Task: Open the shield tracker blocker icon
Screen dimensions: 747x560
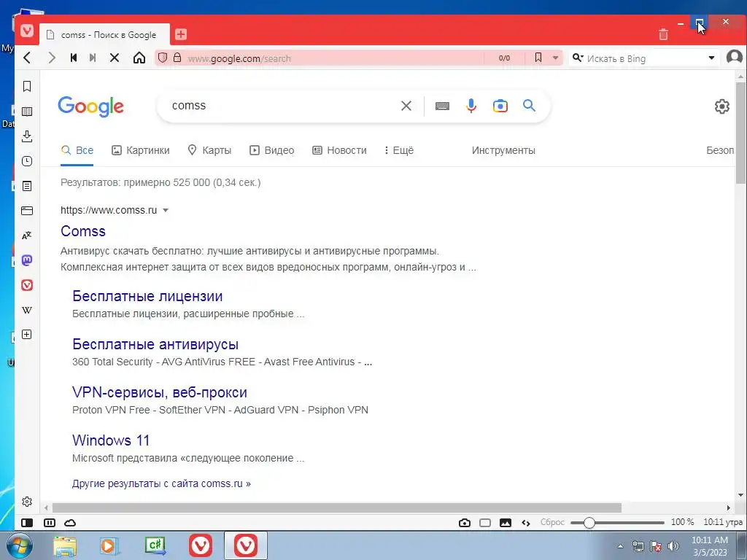Action: 163,58
